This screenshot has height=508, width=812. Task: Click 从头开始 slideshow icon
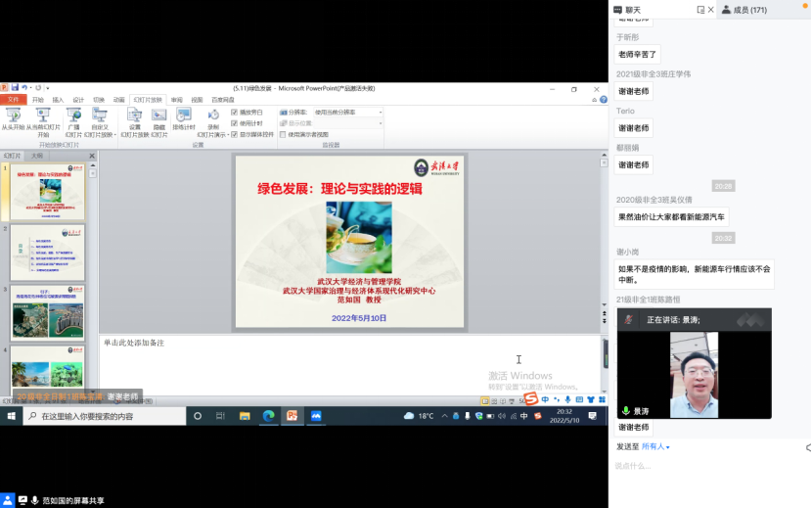(13, 115)
